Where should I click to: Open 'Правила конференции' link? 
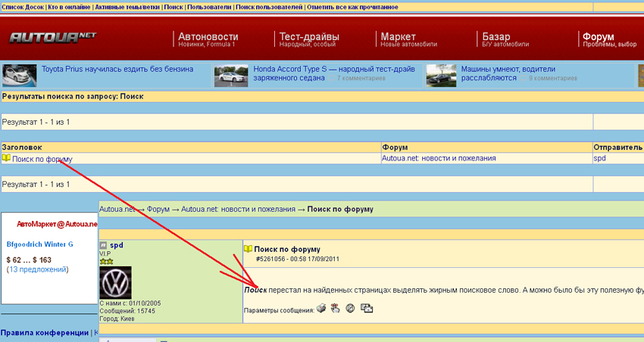point(44,333)
